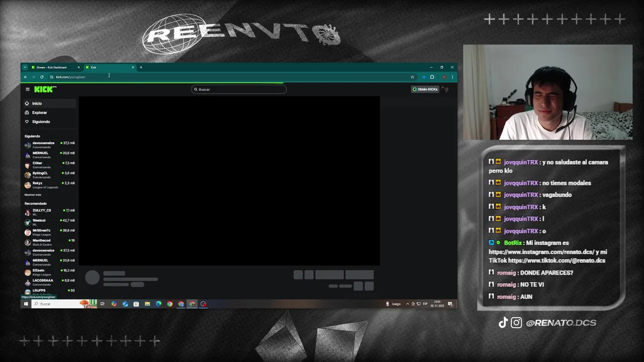Open Microsoft Store from taskbar
Viewport: 644px width, 362px height.
[x=136, y=304]
